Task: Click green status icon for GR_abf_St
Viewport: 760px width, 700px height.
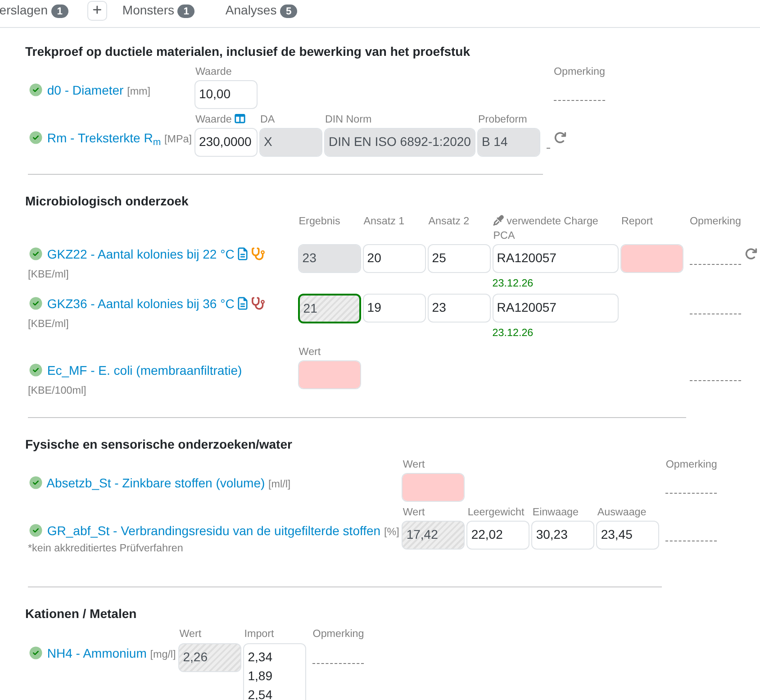Action: coord(36,531)
